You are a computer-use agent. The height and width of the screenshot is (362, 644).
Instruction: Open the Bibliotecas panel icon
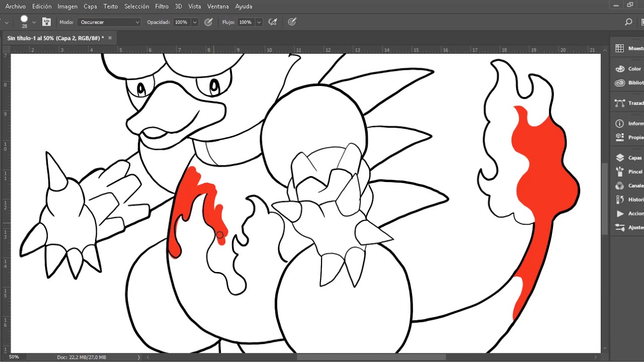(620, 83)
